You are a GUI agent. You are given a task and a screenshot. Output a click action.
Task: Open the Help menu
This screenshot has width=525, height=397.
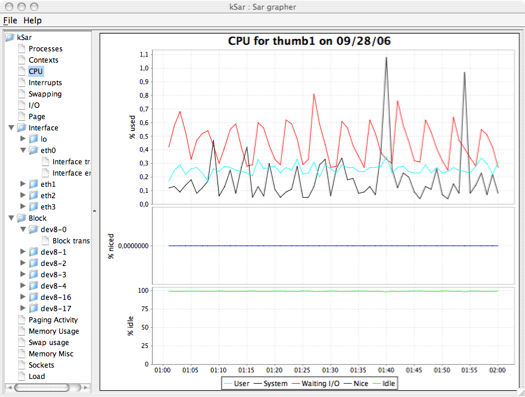click(32, 20)
